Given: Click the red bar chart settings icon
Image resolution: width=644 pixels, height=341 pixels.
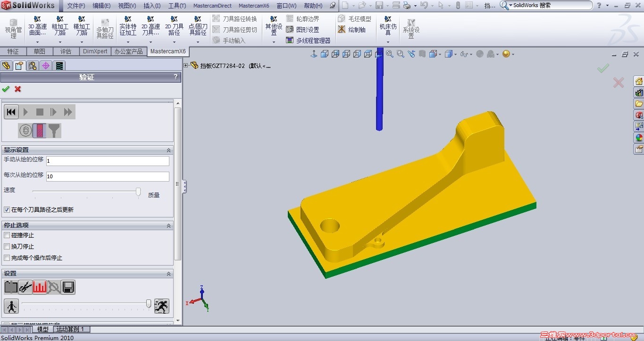Looking at the screenshot, I should 40,287.
